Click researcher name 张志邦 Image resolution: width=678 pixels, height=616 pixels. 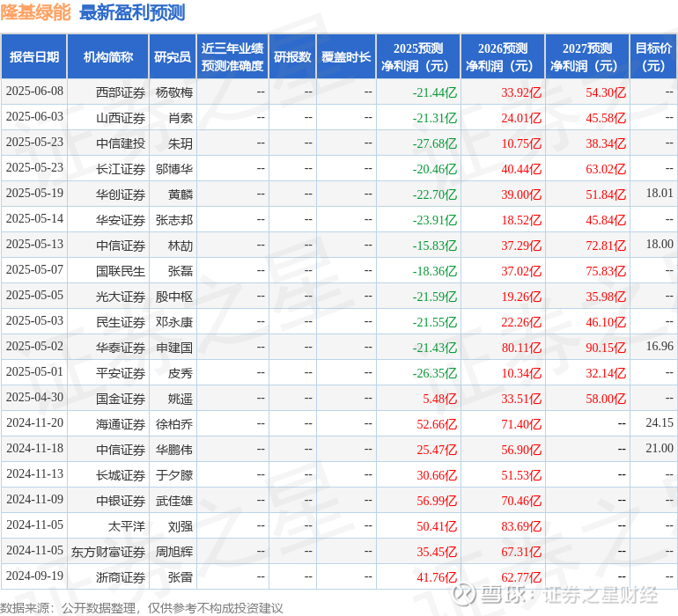[x=174, y=220]
